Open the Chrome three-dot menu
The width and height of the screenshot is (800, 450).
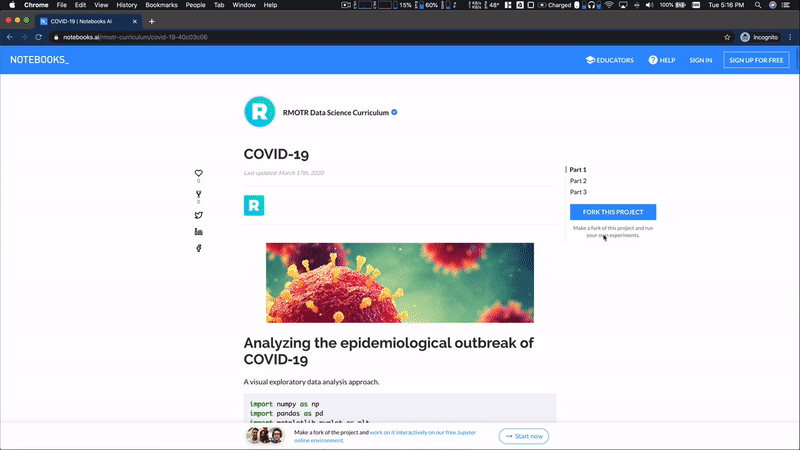click(790, 37)
